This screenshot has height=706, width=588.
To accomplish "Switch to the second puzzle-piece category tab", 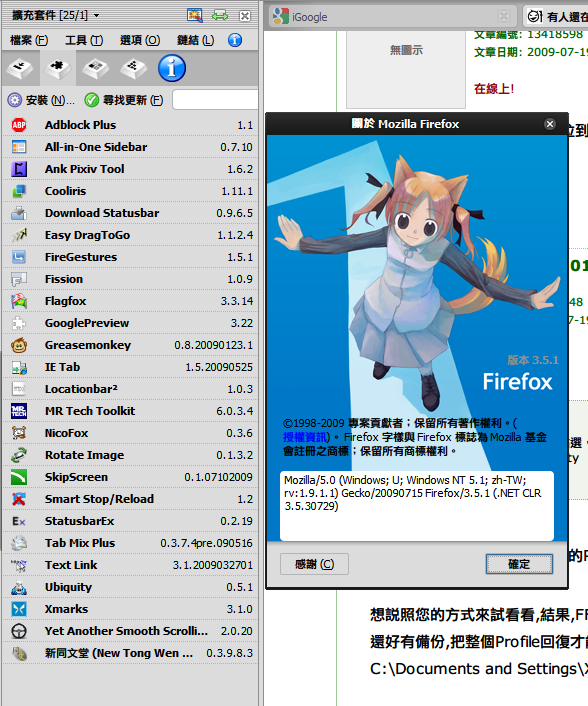I will point(58,68).
